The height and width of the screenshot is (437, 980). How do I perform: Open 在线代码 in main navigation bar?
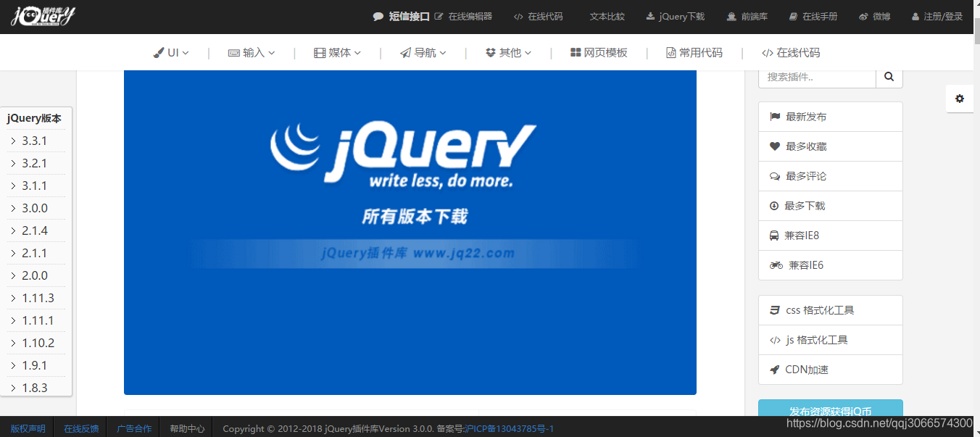pyautogui.click(x=791, y=53)
